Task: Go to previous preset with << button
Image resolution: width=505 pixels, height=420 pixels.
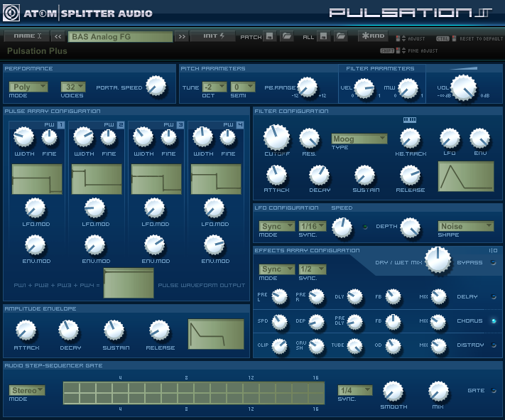Action: (58, 36)
